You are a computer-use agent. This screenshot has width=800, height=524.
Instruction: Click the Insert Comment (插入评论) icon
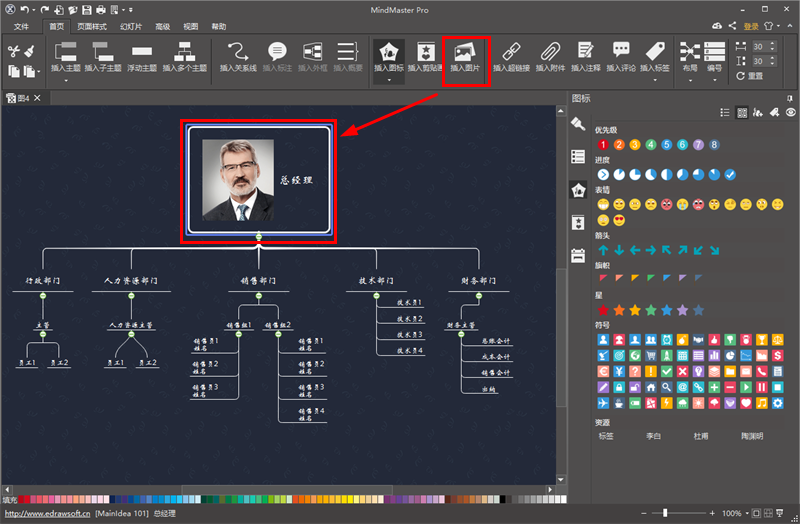tap(621, 50)
